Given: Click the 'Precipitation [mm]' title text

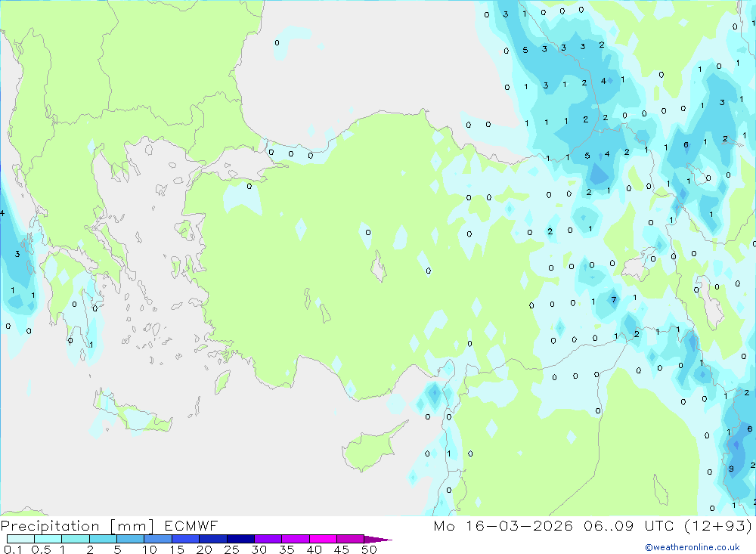Looking at the screenshot, I should 77,526.
